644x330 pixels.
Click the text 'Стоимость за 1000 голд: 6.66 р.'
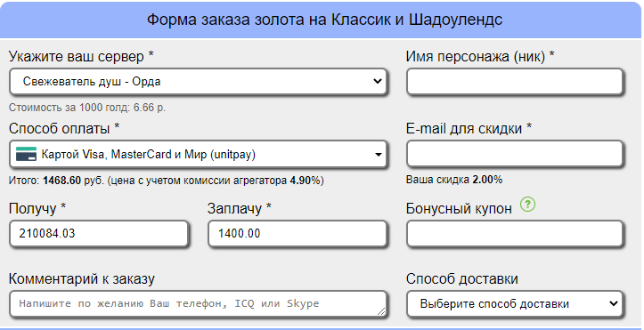[87, 108]
